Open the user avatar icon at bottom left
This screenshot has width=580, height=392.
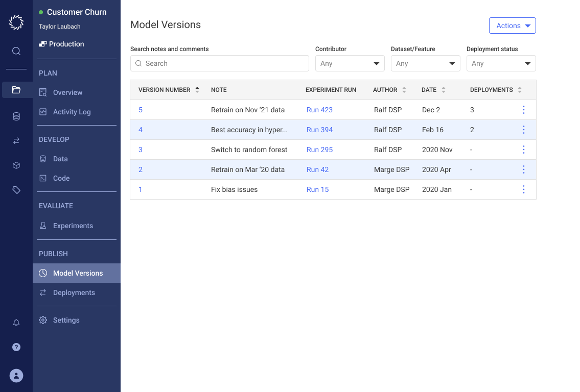click(16, 376)
